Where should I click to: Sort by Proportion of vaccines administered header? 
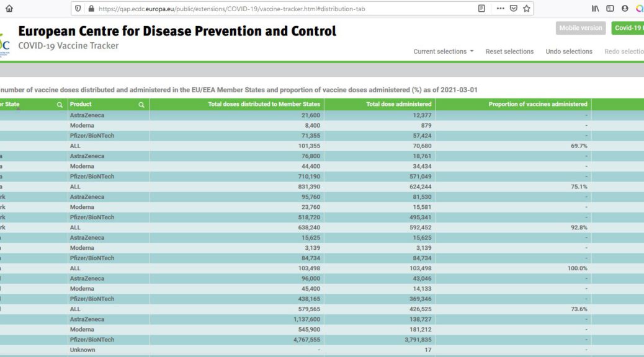538,104
